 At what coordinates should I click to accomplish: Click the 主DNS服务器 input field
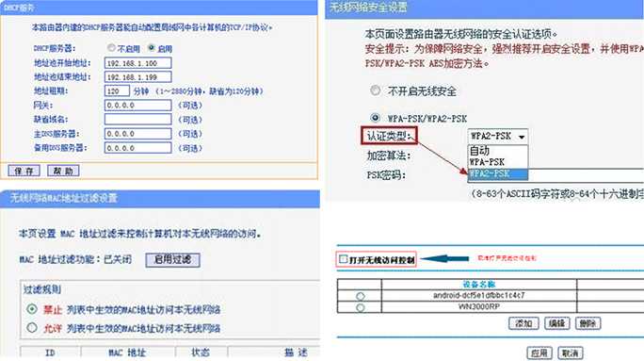point(138,134)
